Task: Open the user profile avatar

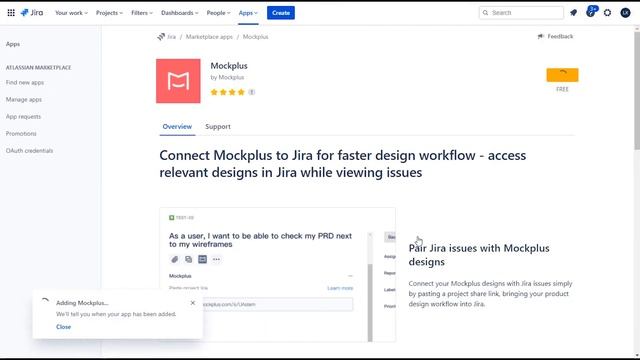Action: click(x=625, y=13)
